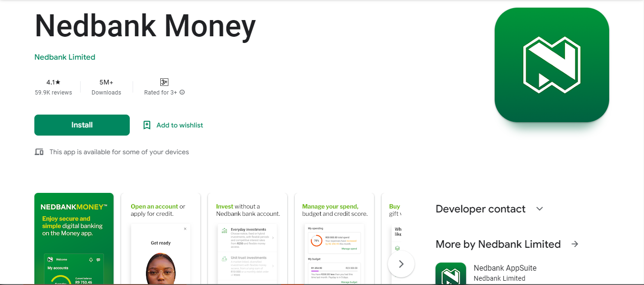Click the Nedbank Money app logo icon
Viewport: 644px width, 285px height.
coord(551,64)
